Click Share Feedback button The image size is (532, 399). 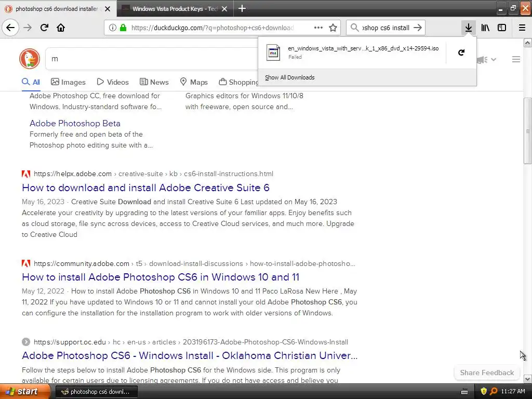(487, 373)
